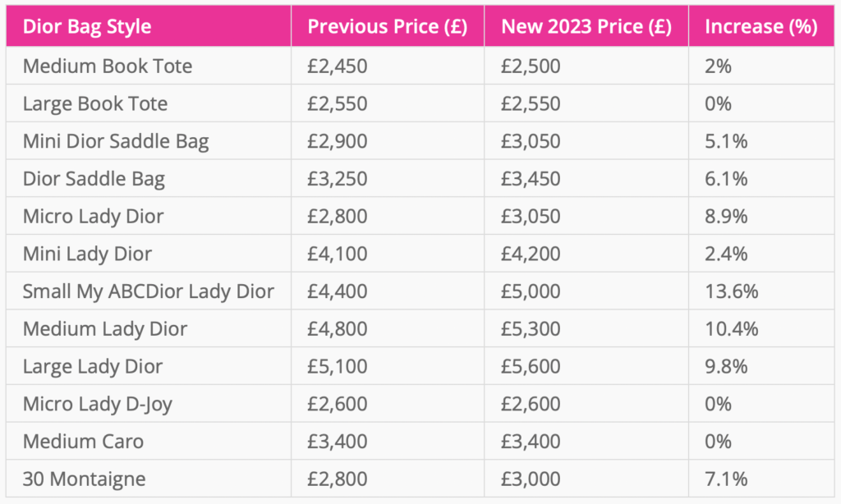Screen dimensions: 841x504
Task: Select the 'Large Lady Dior' cell
Action: click(93, 367)
